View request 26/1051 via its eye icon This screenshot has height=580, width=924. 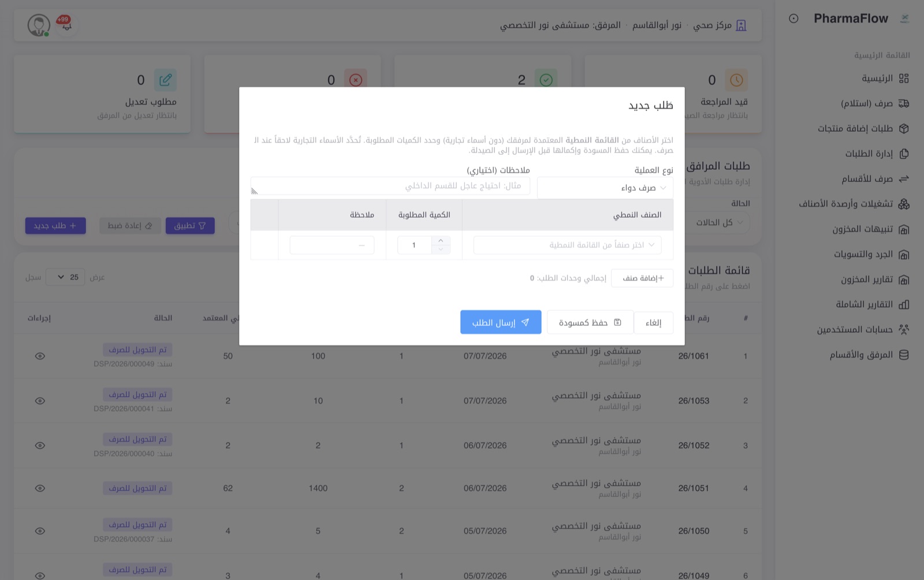40,488
